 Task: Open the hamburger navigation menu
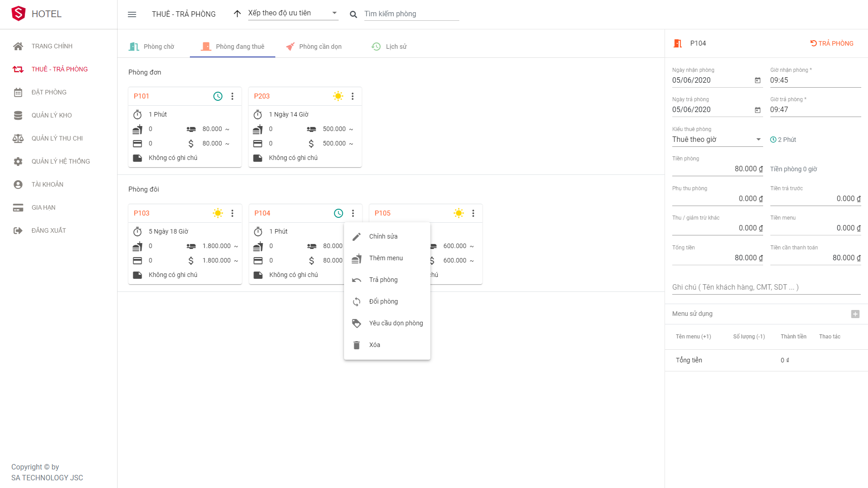132,14
